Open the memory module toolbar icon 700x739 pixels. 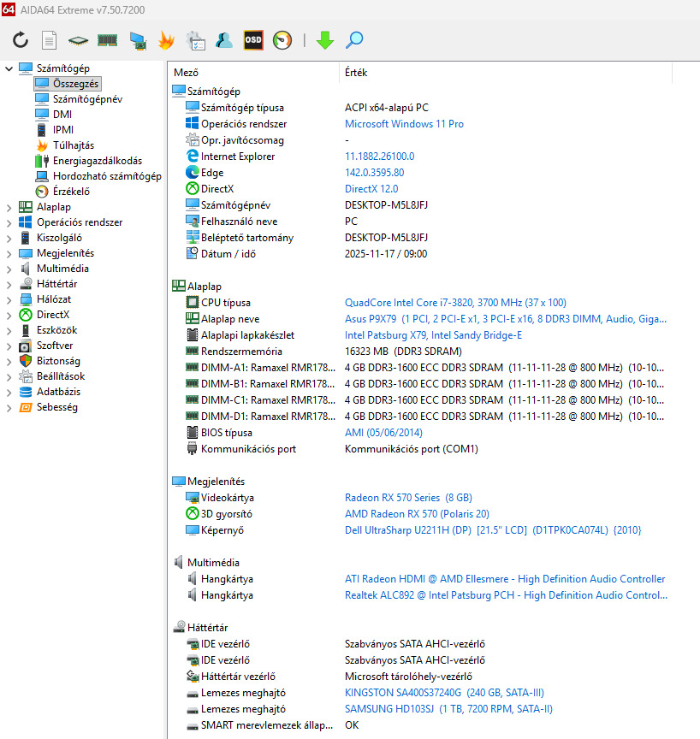(x=108, y=40)
